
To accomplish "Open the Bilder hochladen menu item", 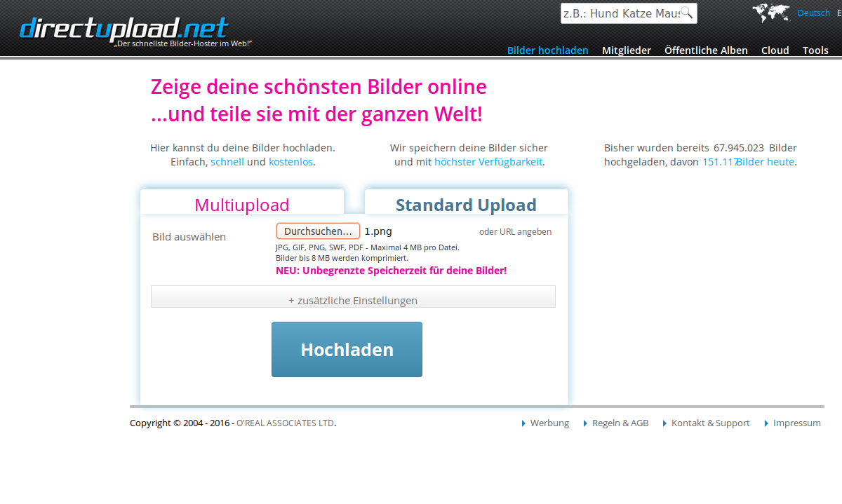I will tap(547, 50).
